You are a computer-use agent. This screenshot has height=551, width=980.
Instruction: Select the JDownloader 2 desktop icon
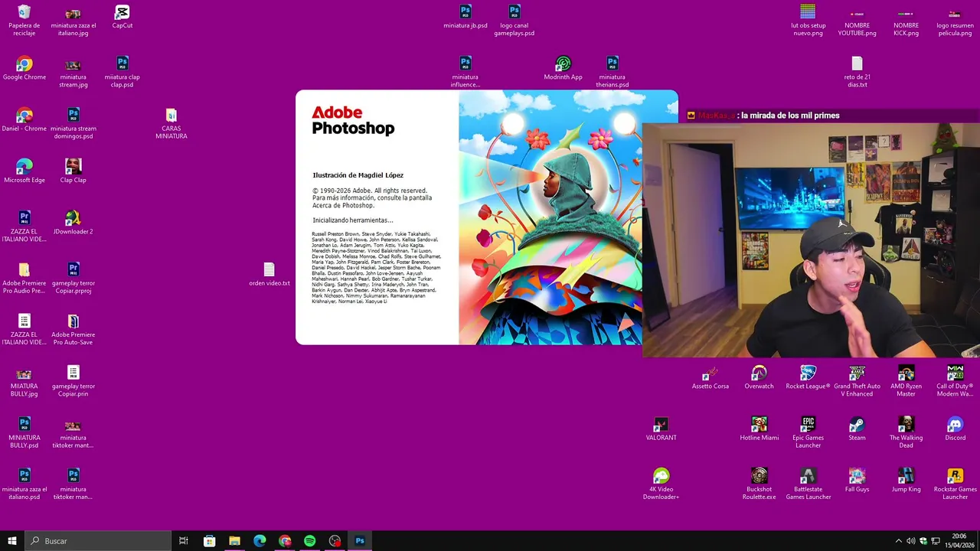[73, 223]
